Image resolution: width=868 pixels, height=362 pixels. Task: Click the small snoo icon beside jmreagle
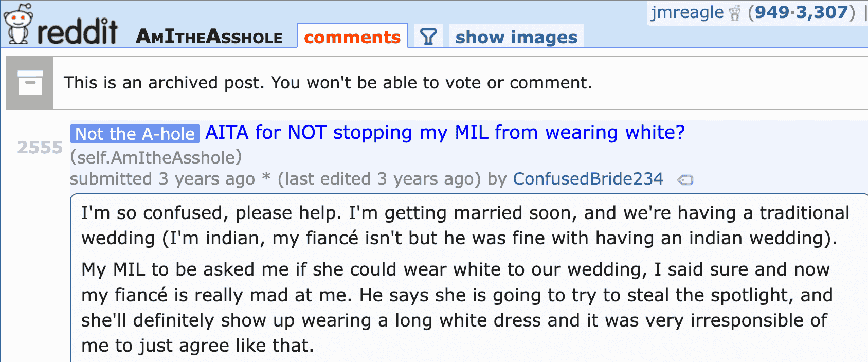[735, 13]
